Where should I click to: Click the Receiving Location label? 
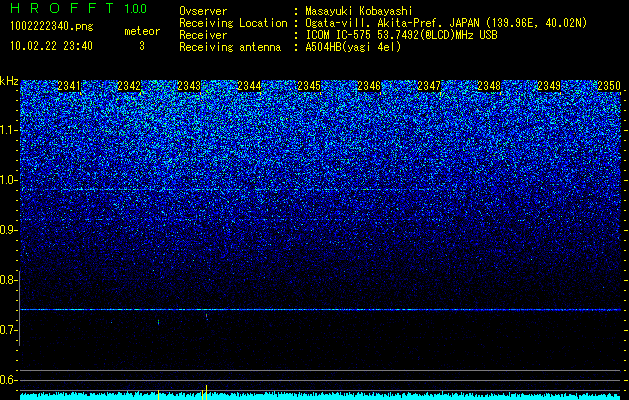coord(233,23)
